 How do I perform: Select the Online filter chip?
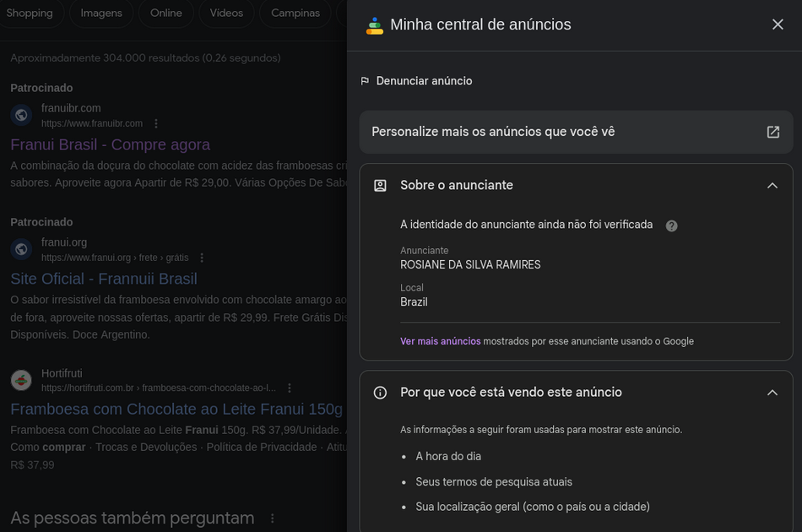165,13
